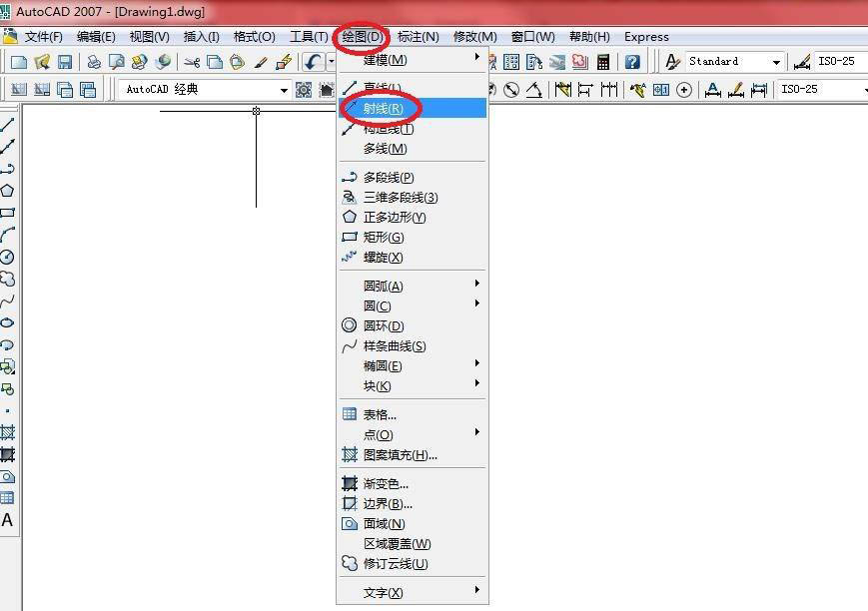
Task: Click the Undo arrow button
Action: point(314,62)
